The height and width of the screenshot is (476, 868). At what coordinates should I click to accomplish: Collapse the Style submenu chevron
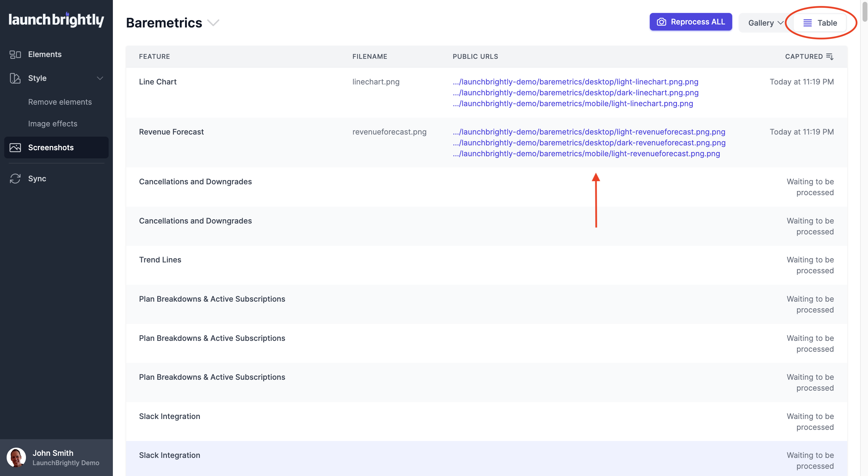(100, 78)
